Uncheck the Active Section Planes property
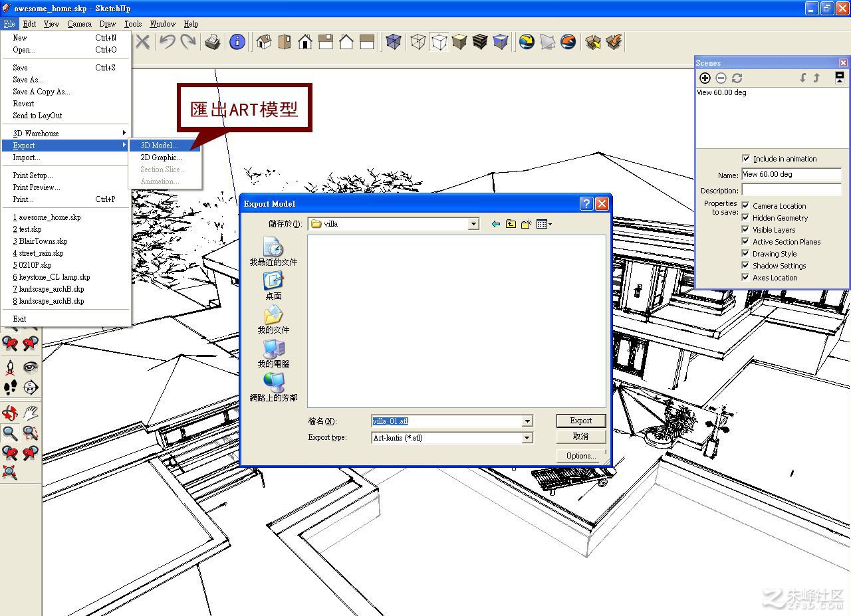Viewport: 851px width, 616px height. [746, 242]
